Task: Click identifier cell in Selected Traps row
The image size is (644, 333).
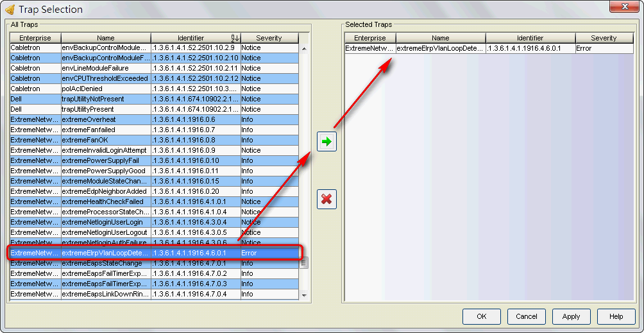Action: click(530, 49)
